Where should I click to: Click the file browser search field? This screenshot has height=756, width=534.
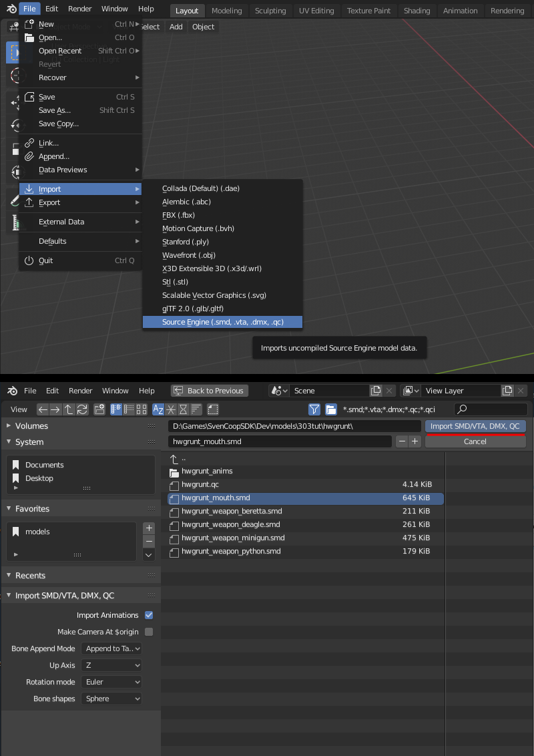coord(491,409)
